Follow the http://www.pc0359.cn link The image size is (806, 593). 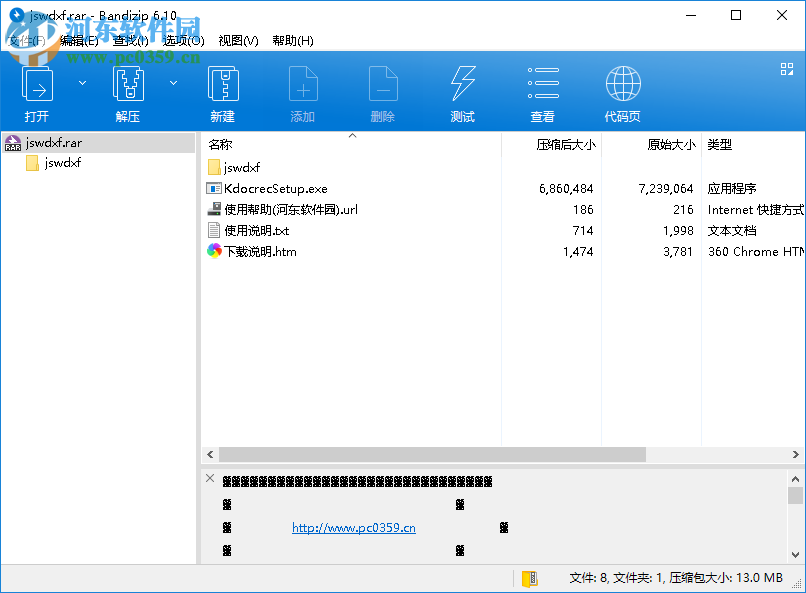tap(352, 527)
